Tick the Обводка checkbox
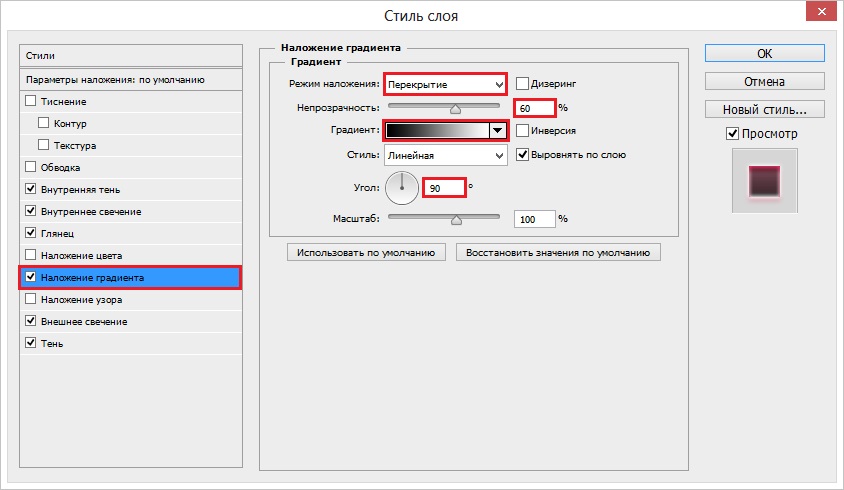 coord(31,166)
